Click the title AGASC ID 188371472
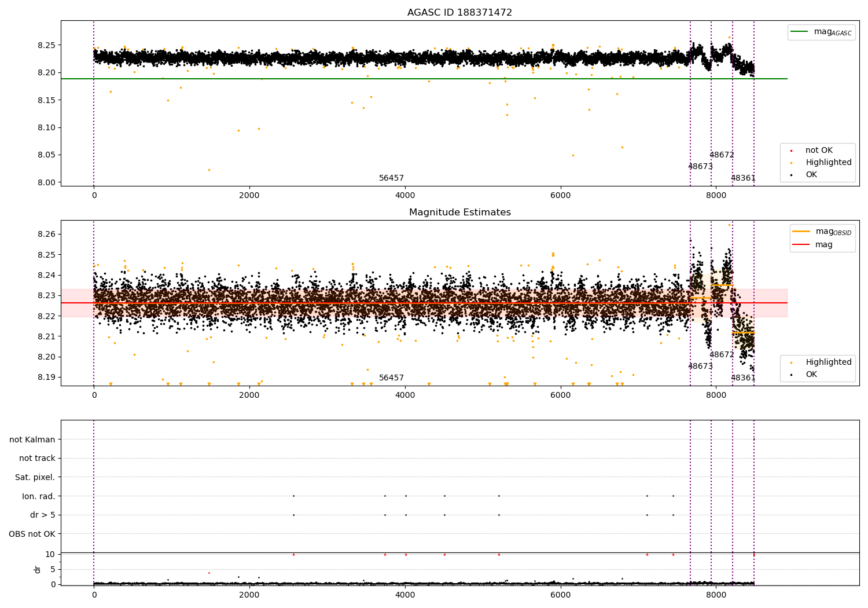This screenshot has width=868, height=608. pyautogui.click(x=459, y=12)
